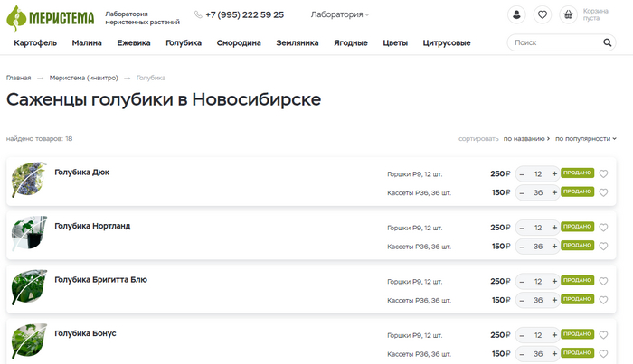Viewport: 633px width, 364px height.
Task: Open the user account icon
Action: coord(516,14)
